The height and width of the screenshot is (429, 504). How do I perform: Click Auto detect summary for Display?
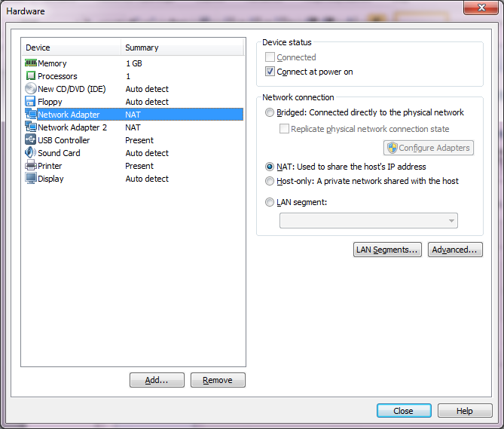pos(147,179)
